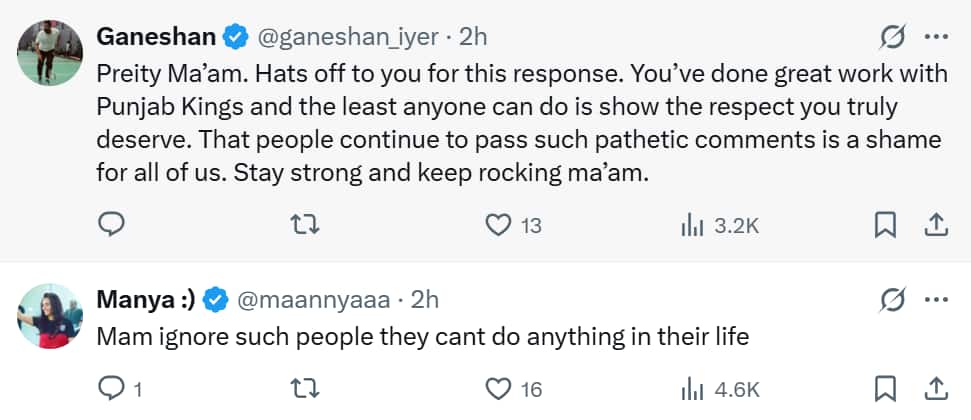Like Ganeshan's tweet with 13 likes
Viewport: 971px width, 420px height.
pos(497,226)
